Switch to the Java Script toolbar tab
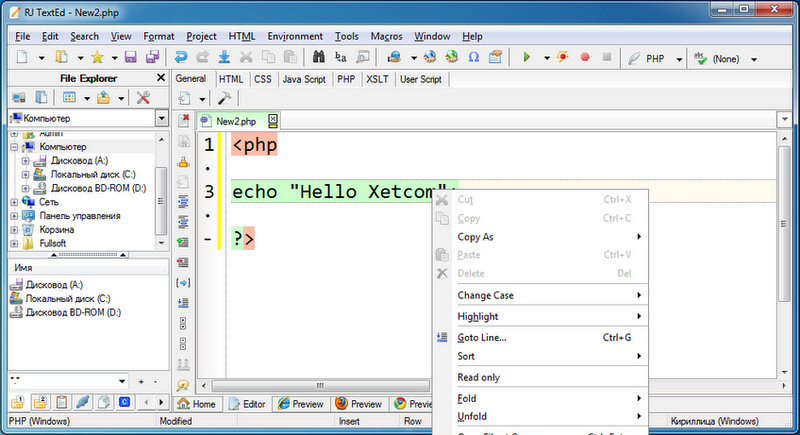 click(x=304, y=79)
